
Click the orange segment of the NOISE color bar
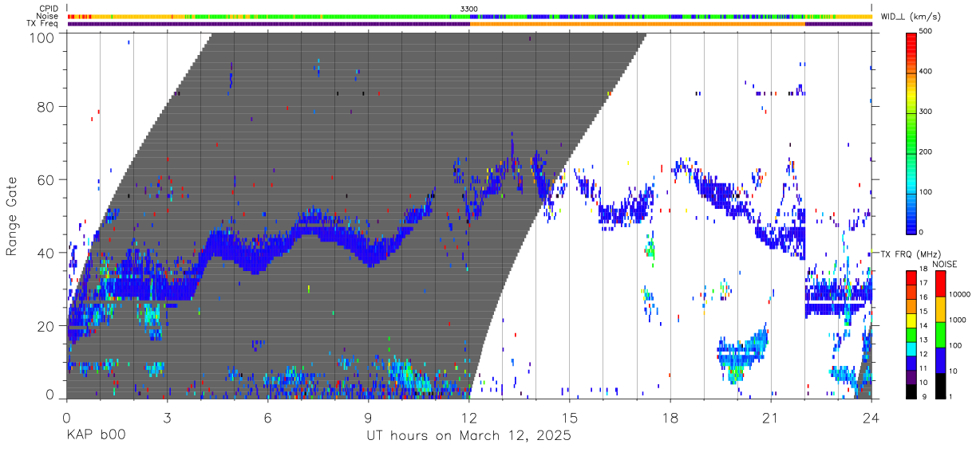[942, 308]
